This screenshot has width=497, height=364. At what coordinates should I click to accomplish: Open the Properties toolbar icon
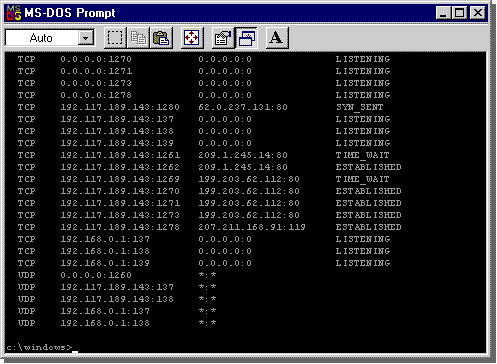(223, 38)
